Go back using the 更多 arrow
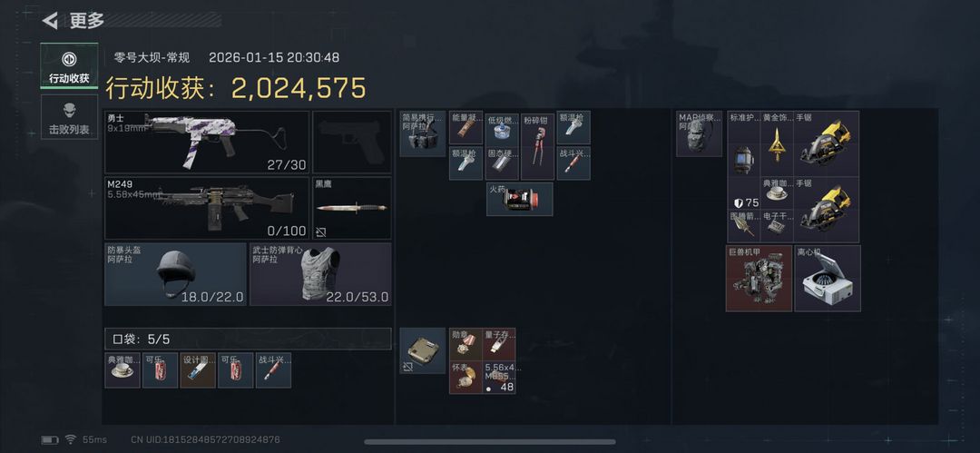This screenshot has height=453, width=980. point(50,21)
